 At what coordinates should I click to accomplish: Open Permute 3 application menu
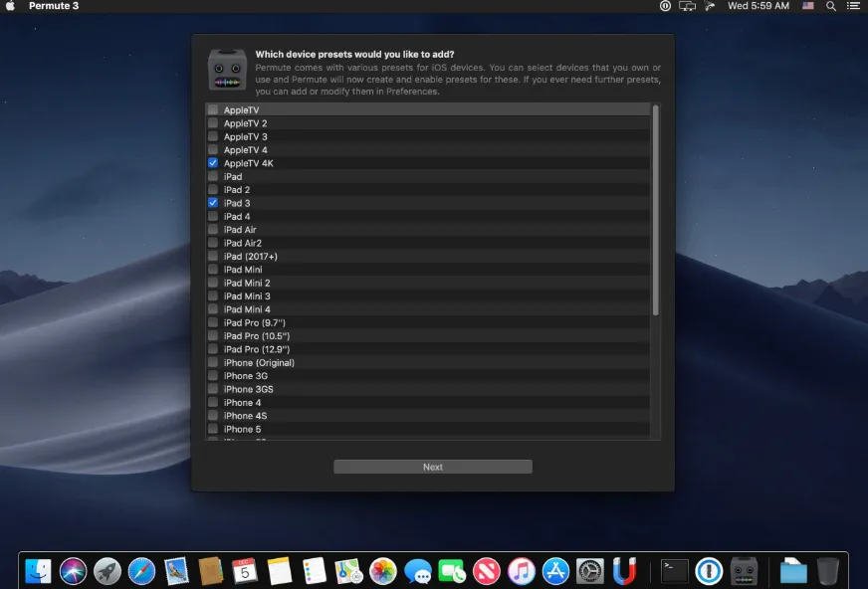pos(54,6)
